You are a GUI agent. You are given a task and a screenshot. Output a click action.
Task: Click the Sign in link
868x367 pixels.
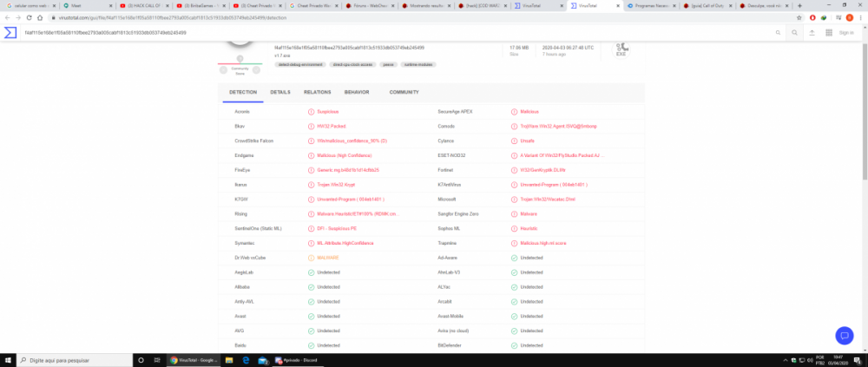(846, 33)
